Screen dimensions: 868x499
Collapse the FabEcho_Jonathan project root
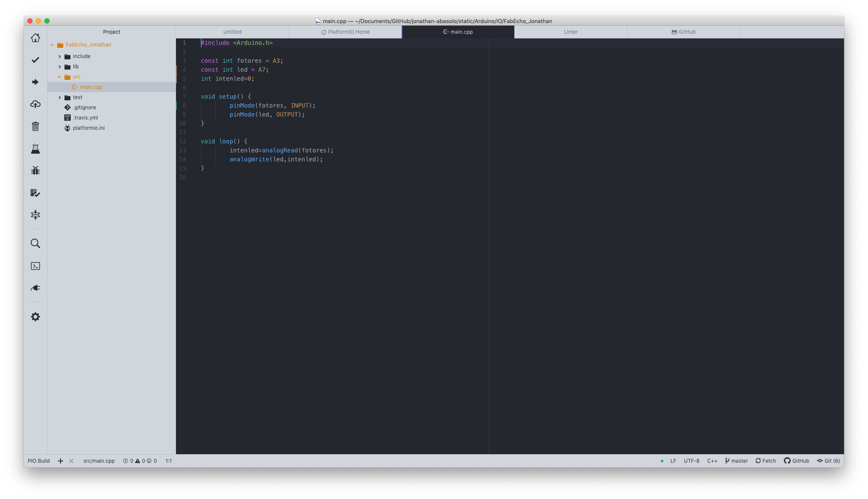pyautogui.click(x=52, y=45)
